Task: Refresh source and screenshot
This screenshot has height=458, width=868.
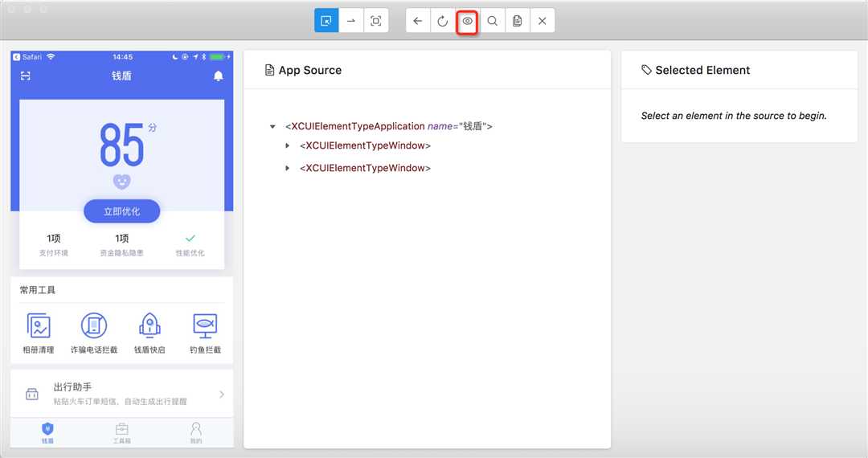Action: [442, 21]
